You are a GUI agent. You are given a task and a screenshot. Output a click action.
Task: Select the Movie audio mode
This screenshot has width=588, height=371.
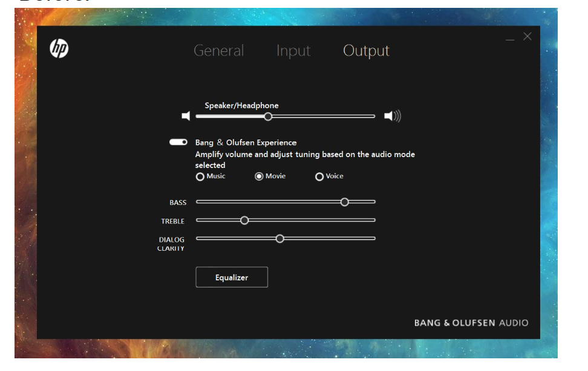(x=270, y=176)
